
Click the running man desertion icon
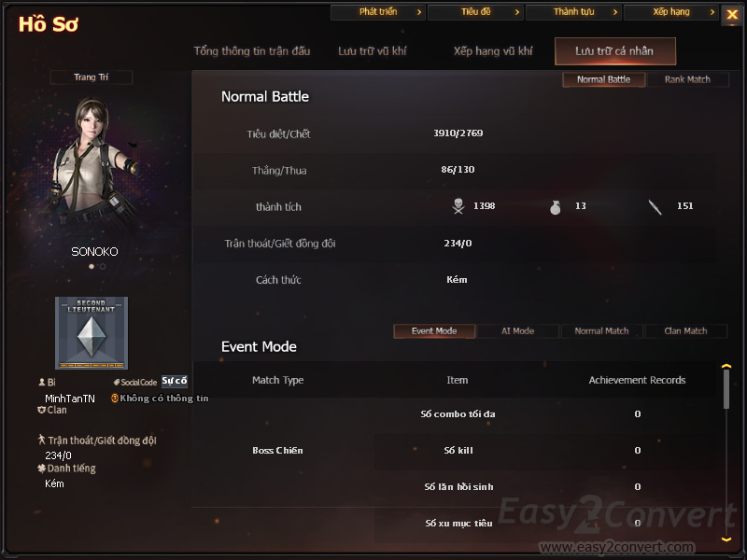pos(42,439)
